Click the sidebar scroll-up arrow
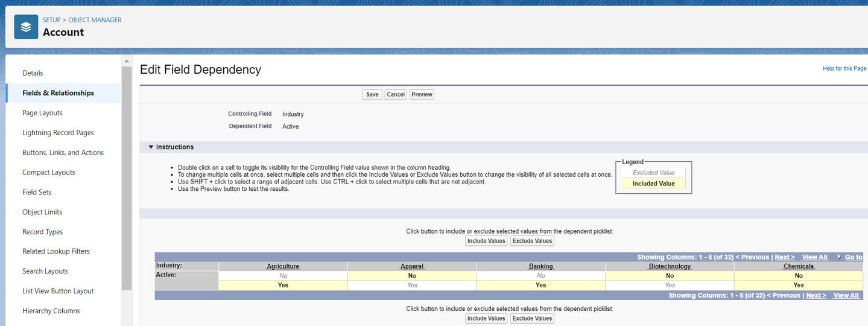 click(127, 61)
